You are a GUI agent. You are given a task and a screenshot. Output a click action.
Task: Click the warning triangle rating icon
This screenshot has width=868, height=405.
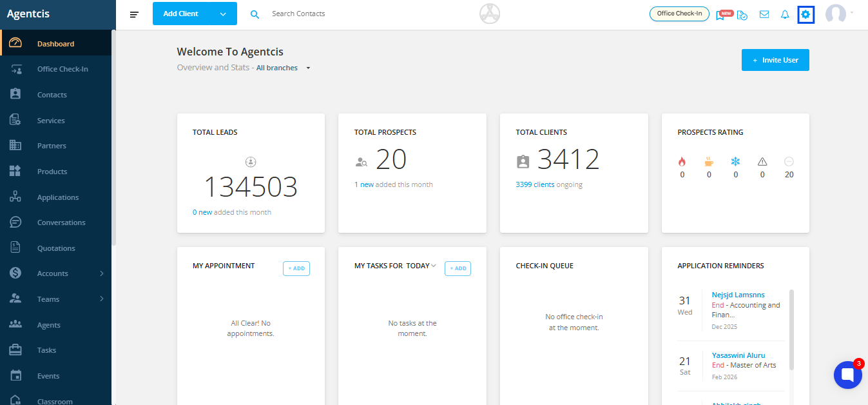762,161
